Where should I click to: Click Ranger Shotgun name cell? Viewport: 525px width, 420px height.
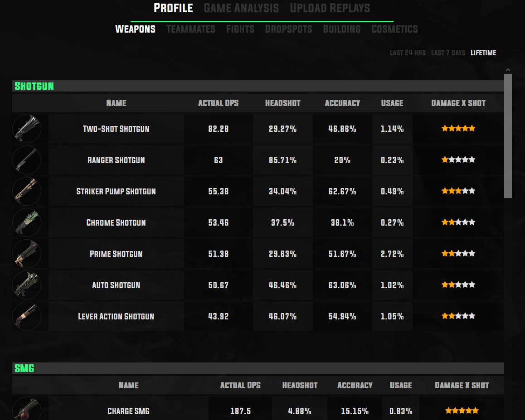click(116, 160)
